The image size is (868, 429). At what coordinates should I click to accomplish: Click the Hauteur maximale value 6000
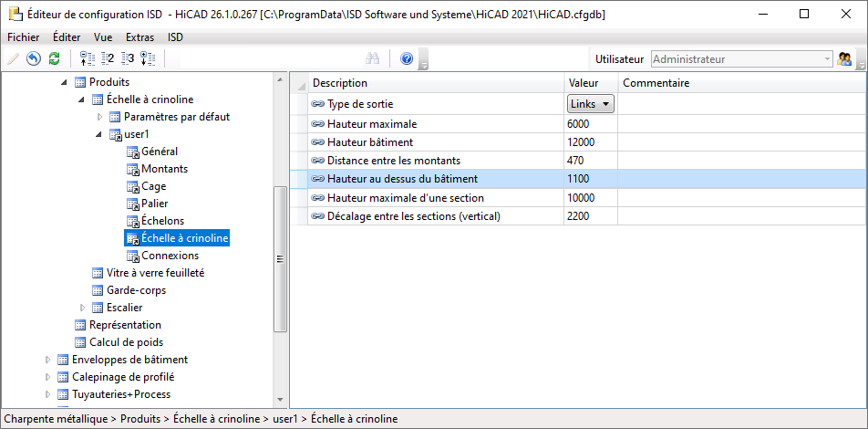click(591, 123)
